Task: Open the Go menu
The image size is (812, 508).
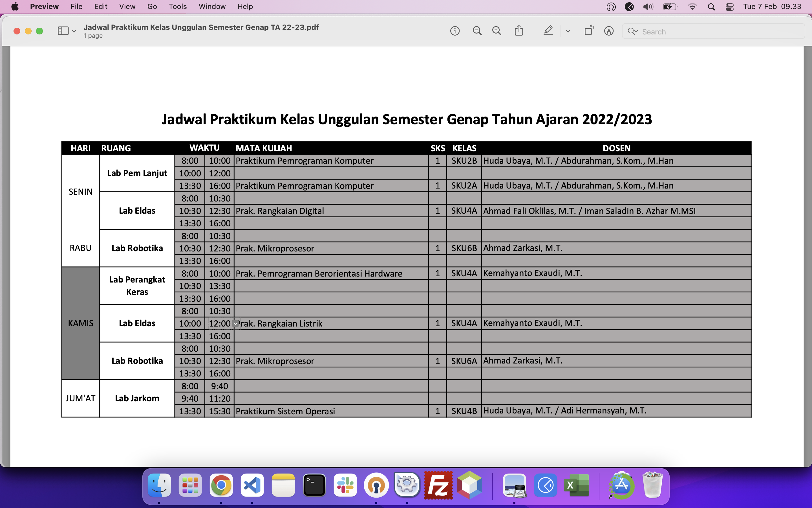Action: coord(152,6)
